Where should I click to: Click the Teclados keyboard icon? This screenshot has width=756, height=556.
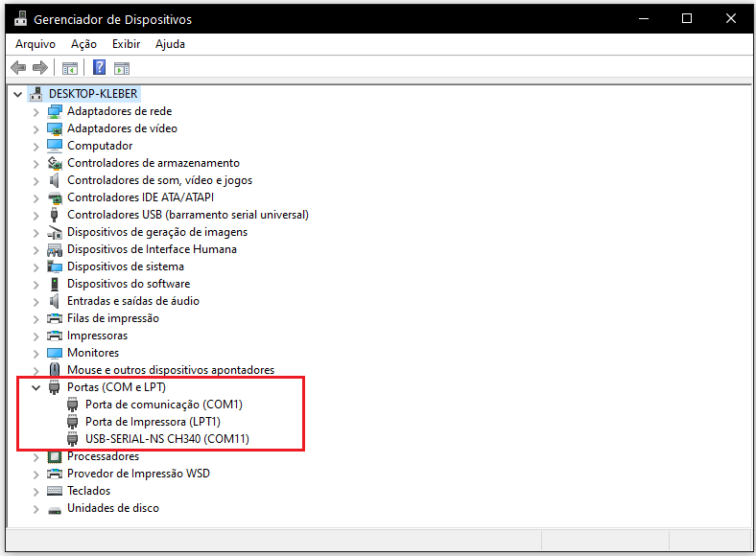(x=55, y=491)
